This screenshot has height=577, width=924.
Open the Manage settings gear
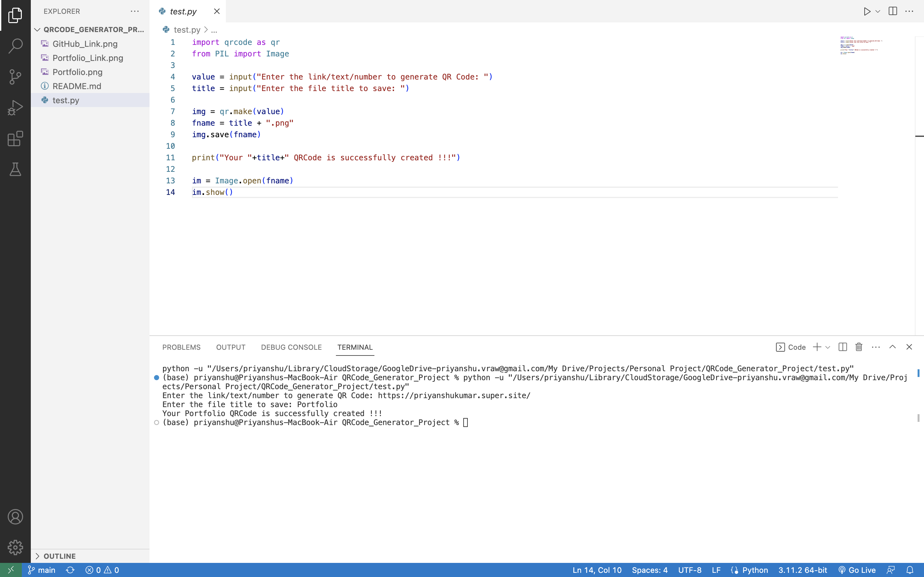coord(15,547)
